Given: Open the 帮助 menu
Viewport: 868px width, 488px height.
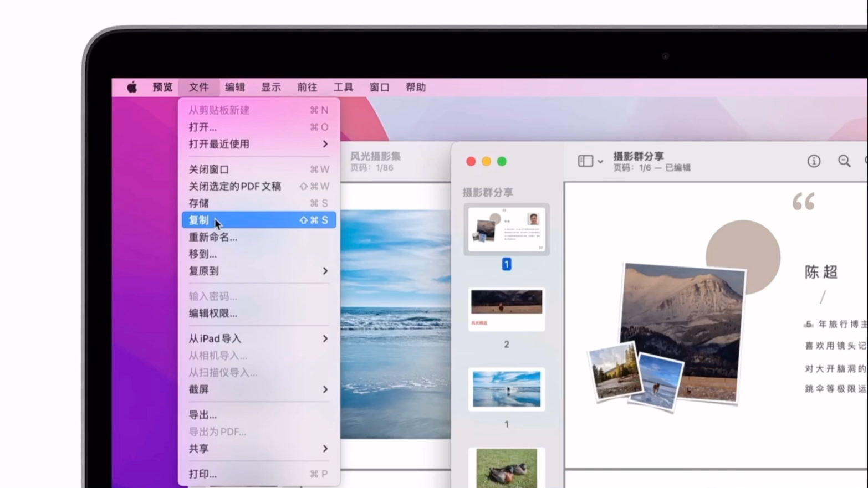Looking at the screenshot, I should pos(415,87).
